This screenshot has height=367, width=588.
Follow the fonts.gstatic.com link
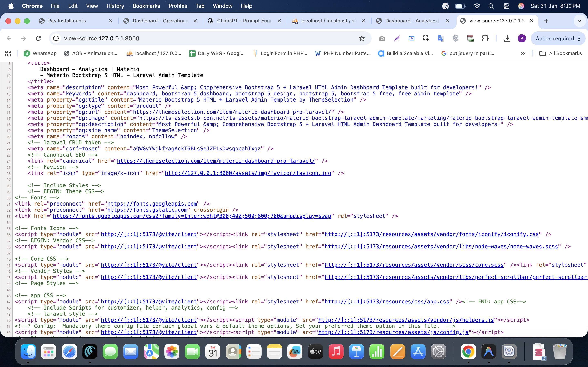(x=147, y=210)
